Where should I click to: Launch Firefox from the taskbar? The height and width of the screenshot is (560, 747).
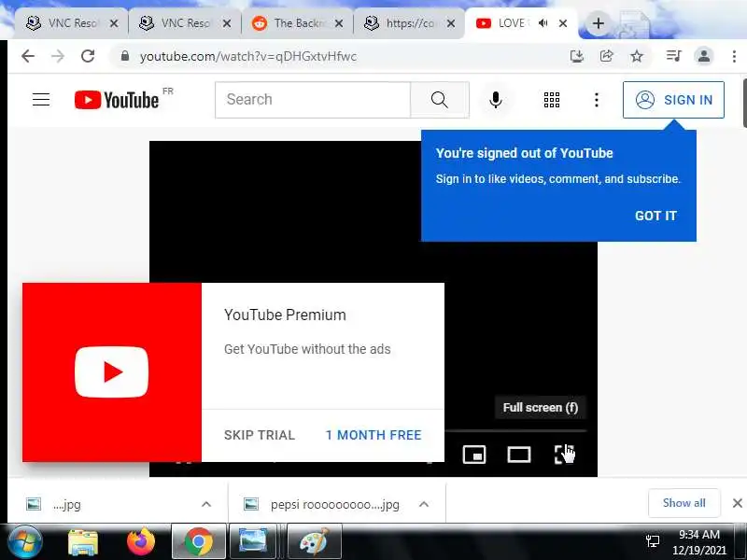[x=141, y=541]
